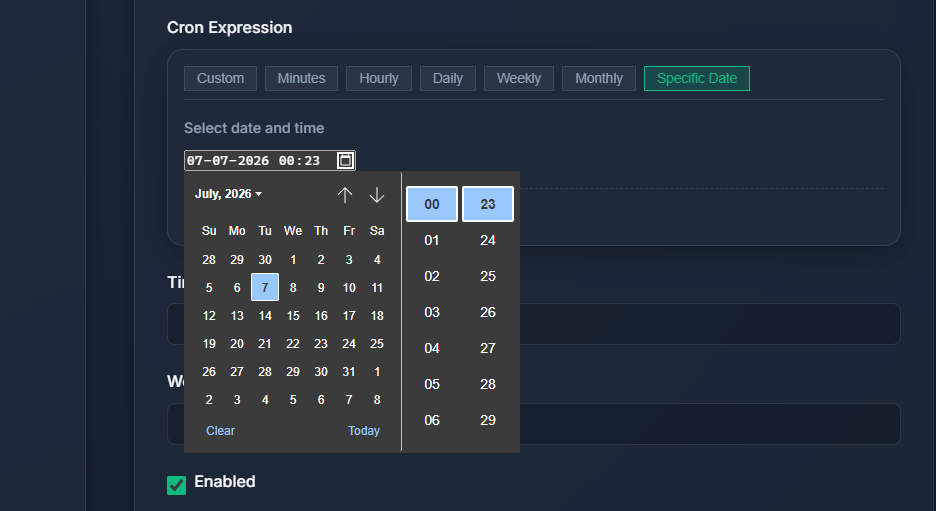Expand the July, 2026 month dropdown

(x=229, y=194)
